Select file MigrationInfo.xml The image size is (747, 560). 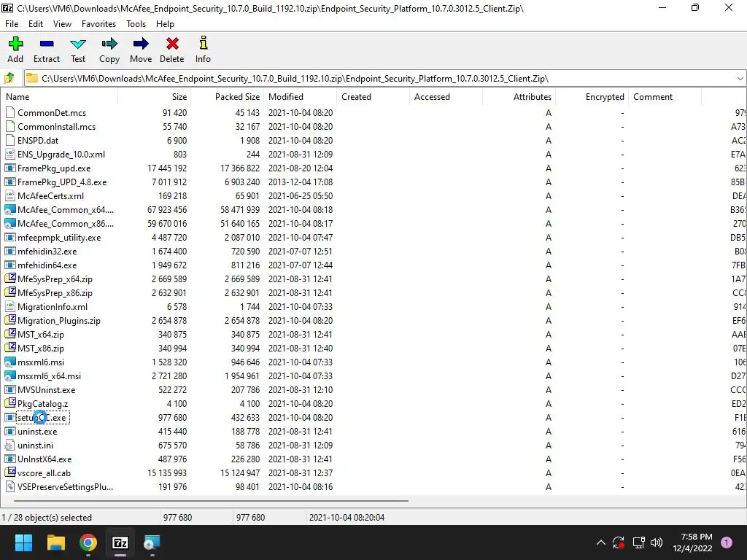(x=53, y=307)
